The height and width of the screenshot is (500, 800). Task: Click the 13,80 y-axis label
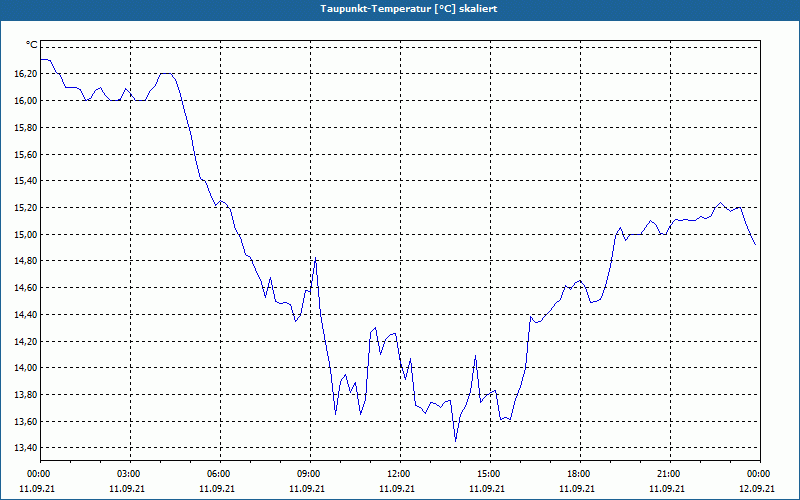coord(24,395)
